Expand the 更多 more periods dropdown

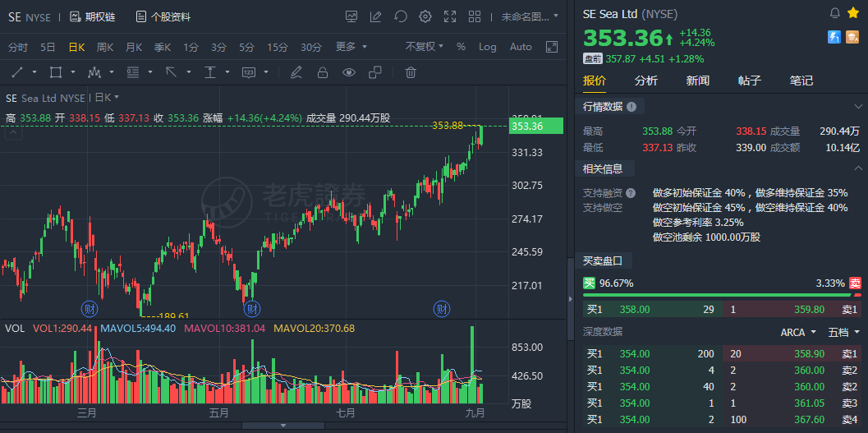[351, 47]
